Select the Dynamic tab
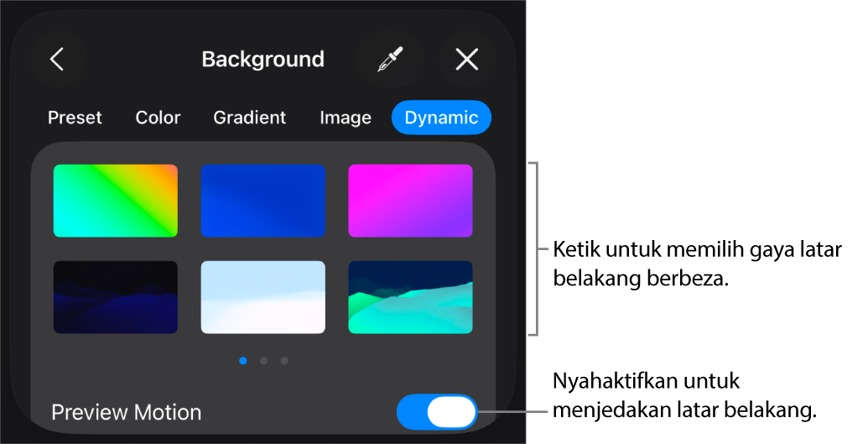Viewport: 868px width, 444px height. 441,118
